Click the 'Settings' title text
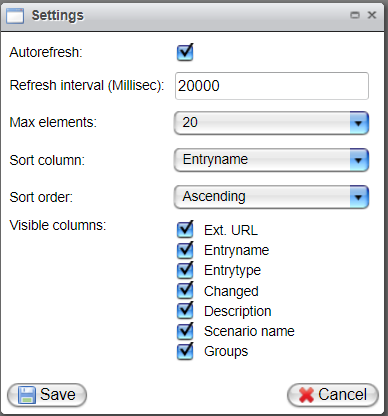388x416 pixels. click(58, 15)
